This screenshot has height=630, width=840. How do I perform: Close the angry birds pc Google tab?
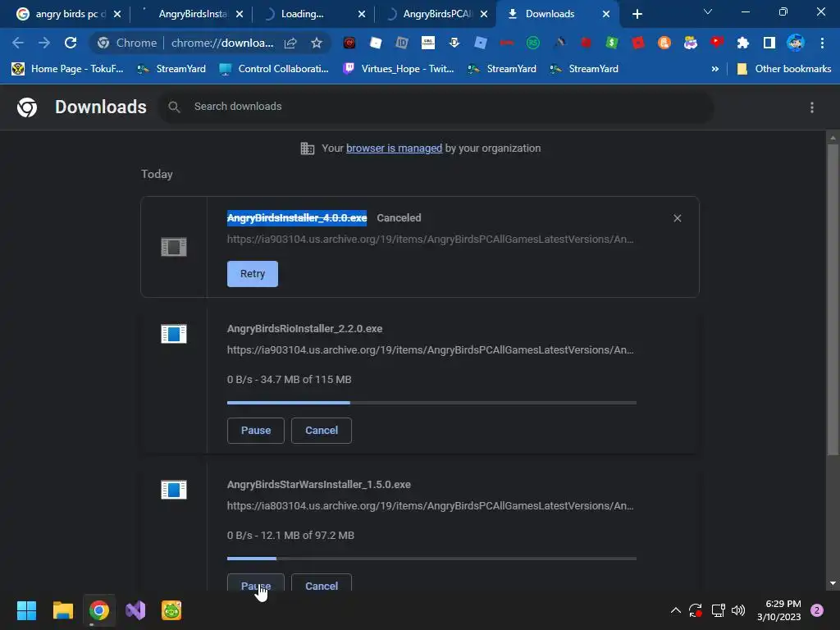click(x=117, y=14)
